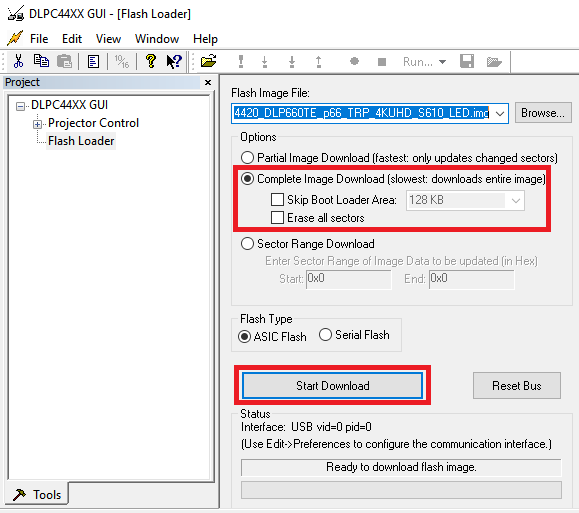
Task: Enable Skip Boot Loader Area checkbox
Action: 277,199
